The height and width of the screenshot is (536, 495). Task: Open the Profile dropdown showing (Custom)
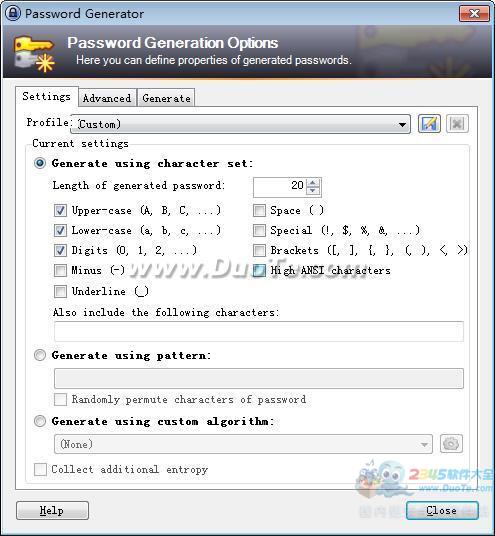(x=240, y=124)
